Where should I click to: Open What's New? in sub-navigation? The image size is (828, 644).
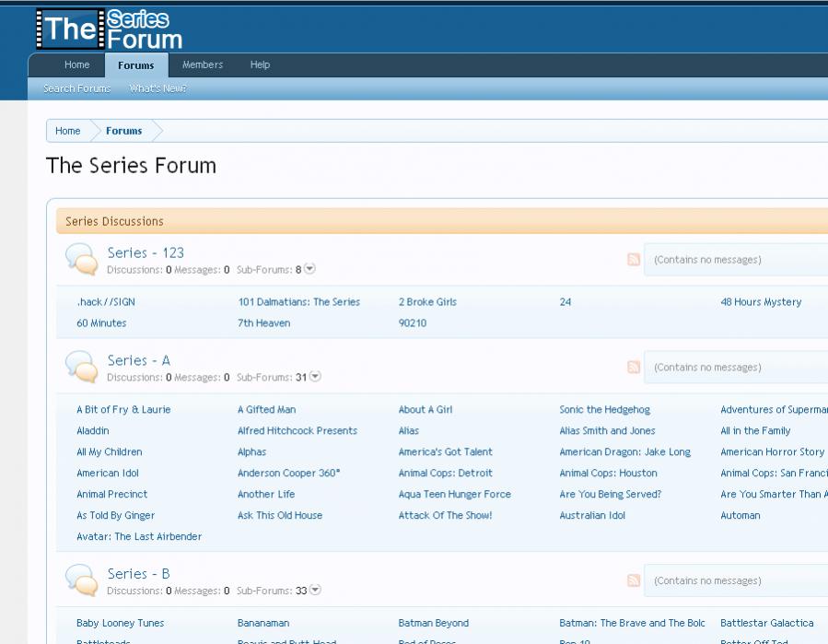157,88
